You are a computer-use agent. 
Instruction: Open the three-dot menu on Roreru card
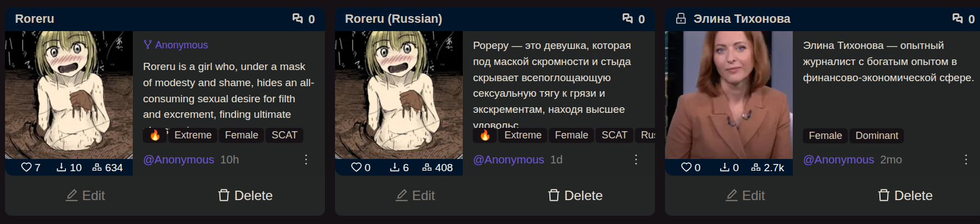[x=306, y=160]
